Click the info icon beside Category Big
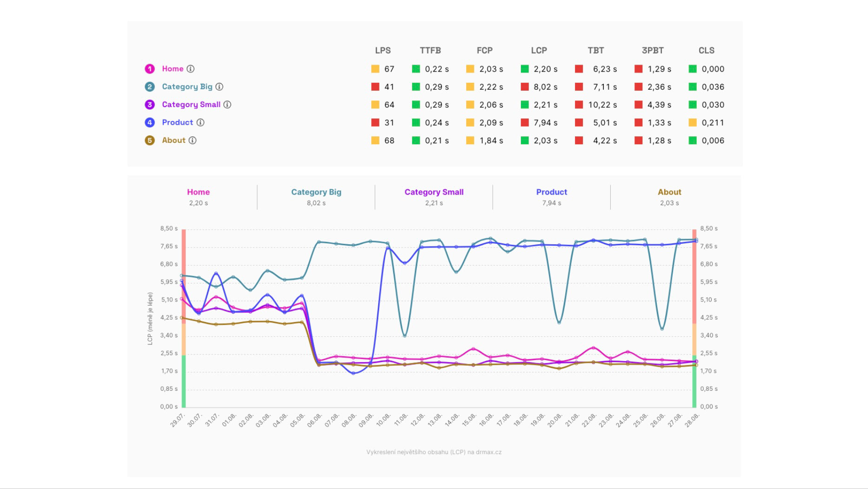Viewport: 868px width, 489px height. pos(220,87)
